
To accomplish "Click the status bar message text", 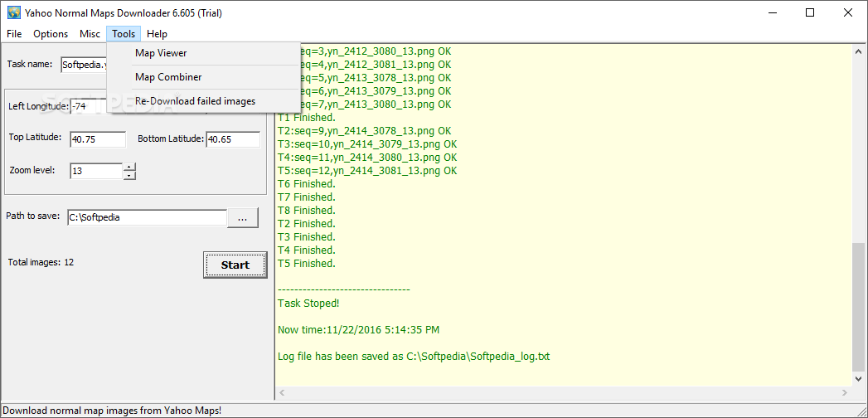I will (113, 411).
